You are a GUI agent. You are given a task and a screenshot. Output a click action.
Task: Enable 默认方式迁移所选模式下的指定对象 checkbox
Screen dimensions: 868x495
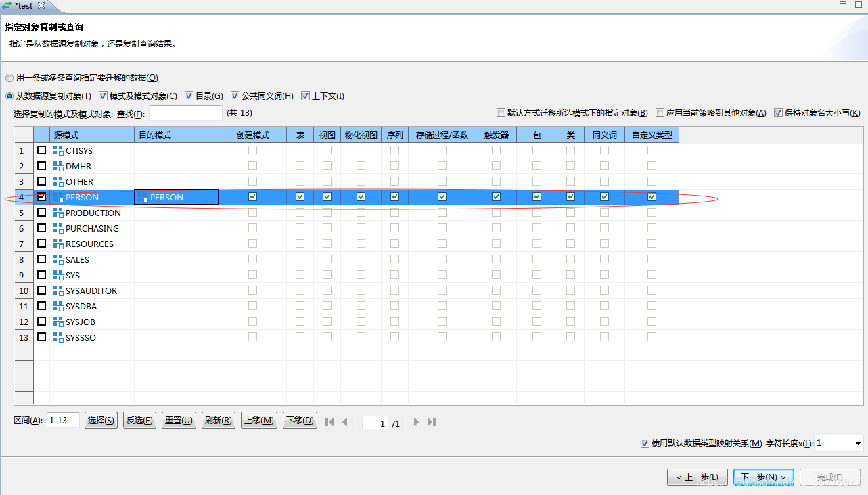[501, 113]
